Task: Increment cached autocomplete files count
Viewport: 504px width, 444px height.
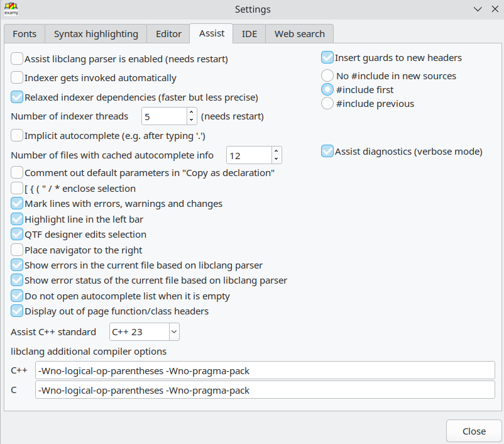Action: (x=277, y=151)
